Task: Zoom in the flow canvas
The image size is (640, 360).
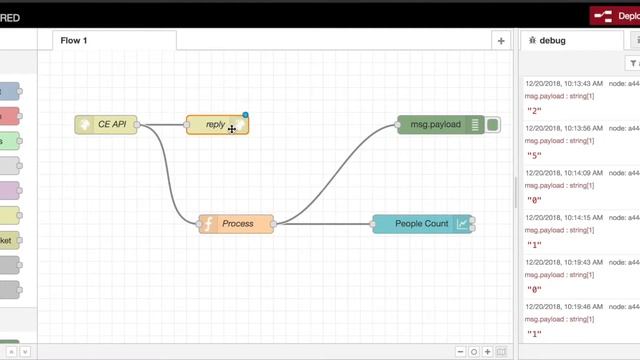Action: [x=487, y=351]
